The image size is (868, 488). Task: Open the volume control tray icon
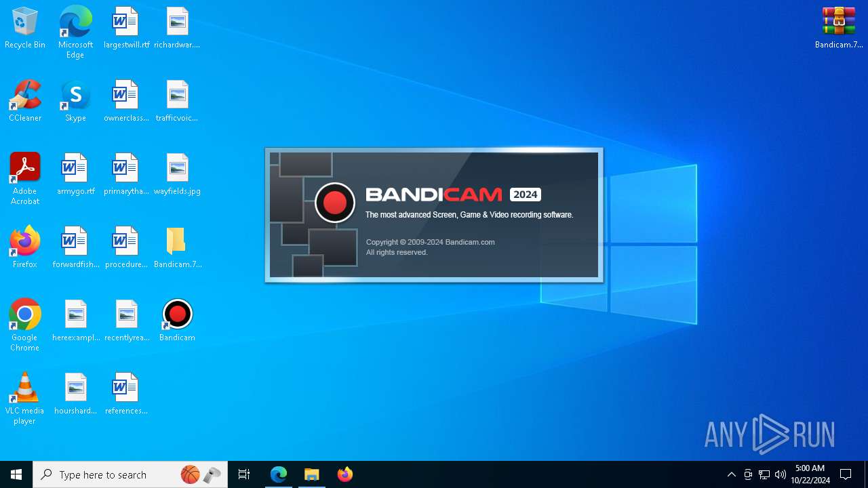coord(781,474)
